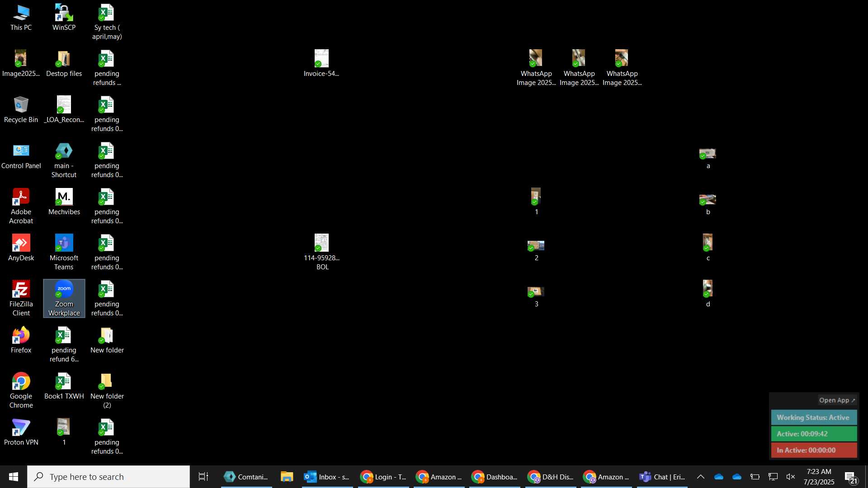Open the blue OneDrive tray icon at the right
868x488 pixels.
(737, 477)
